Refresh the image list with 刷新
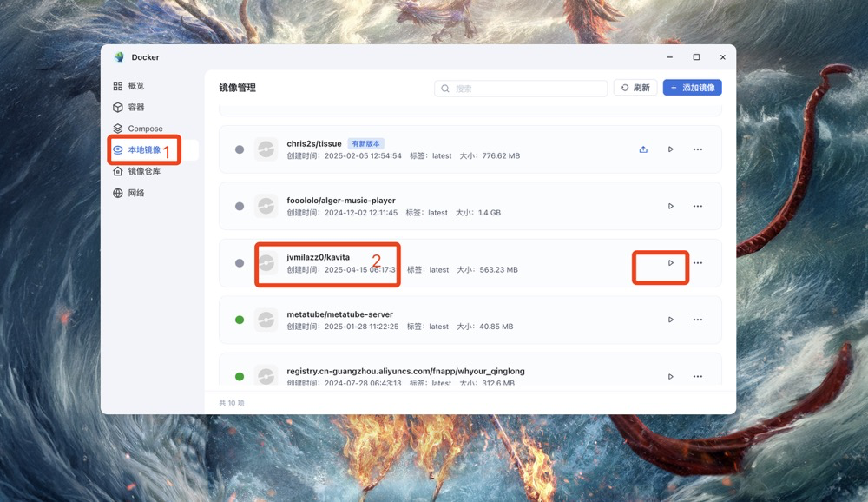The image size is (868, 502). (x=635, y=88)
